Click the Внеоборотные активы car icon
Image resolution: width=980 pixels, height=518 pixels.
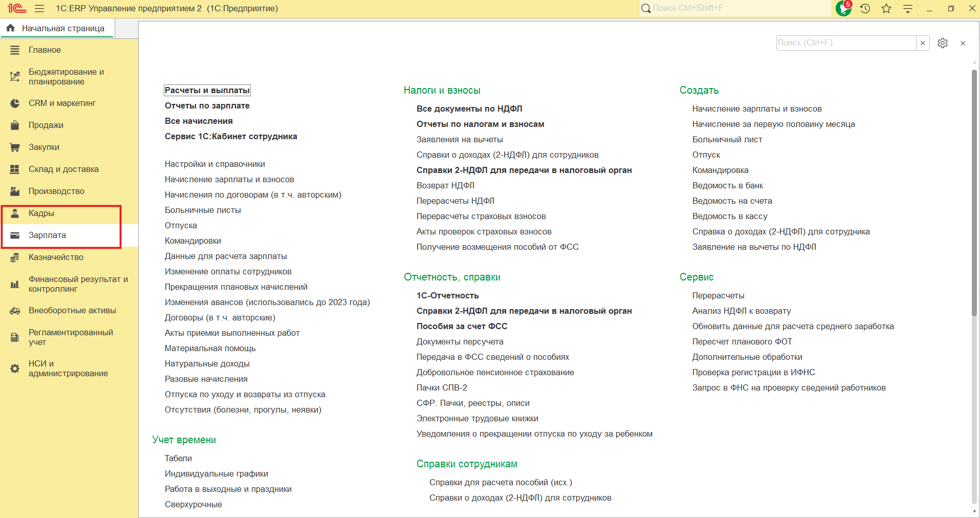tap(15, 311)
